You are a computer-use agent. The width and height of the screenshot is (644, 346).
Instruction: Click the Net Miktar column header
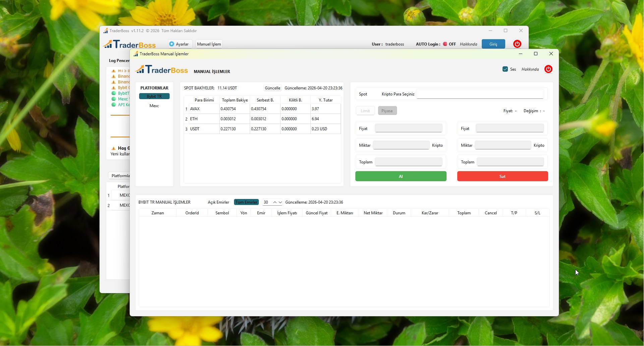coord(373,213)
